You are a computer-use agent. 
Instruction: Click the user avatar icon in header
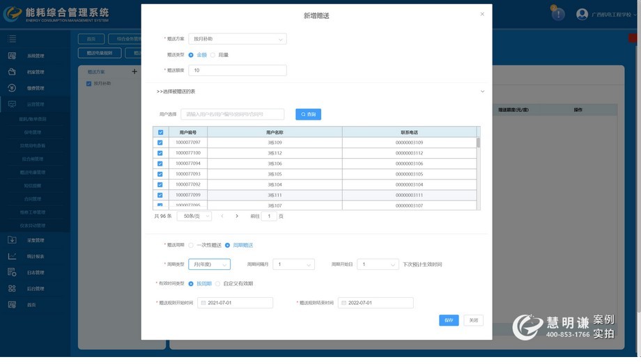click(x=582, y=14)
